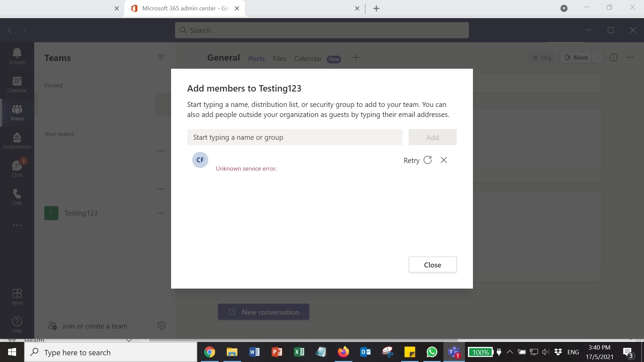Click the filter/sort icon in Teams list
The image size is (644, 362).
pyautogui.click(x=161, y=57)
